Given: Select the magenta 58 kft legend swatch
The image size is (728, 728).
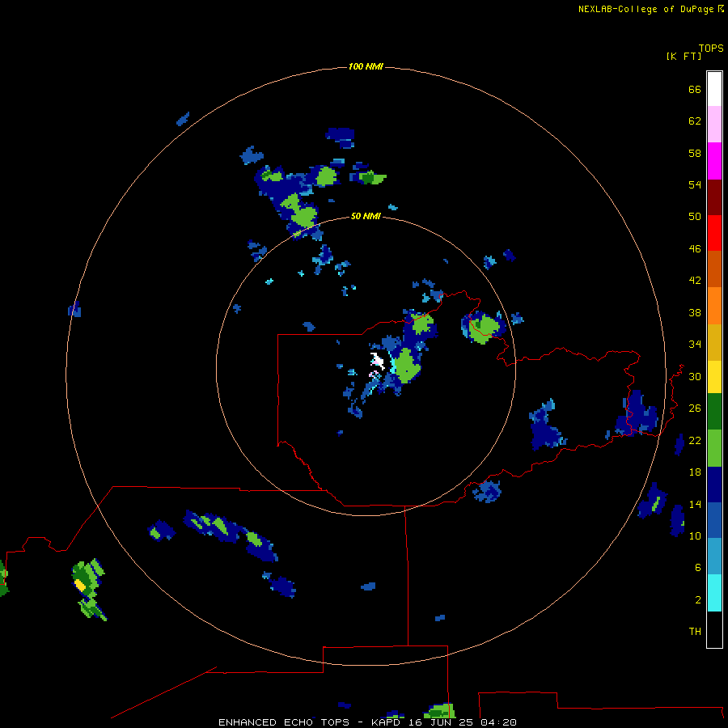Looking at the screenshot, I should click(714, 161).
